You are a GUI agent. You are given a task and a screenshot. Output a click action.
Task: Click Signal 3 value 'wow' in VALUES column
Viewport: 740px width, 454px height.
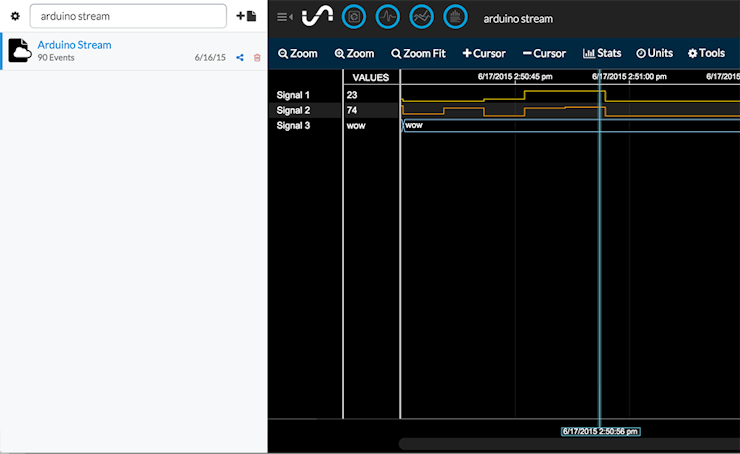coord(356,126)
